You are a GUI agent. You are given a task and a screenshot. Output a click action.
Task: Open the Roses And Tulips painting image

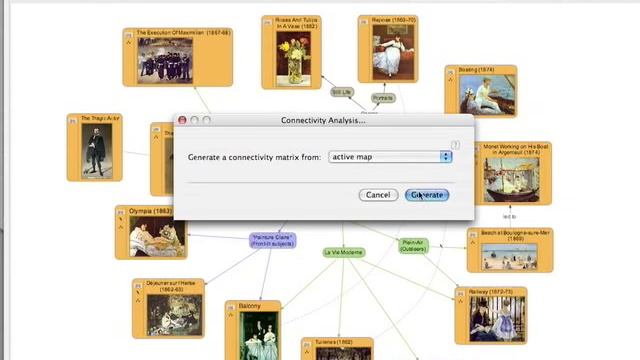pyautogui.click(x=293, y=59)
